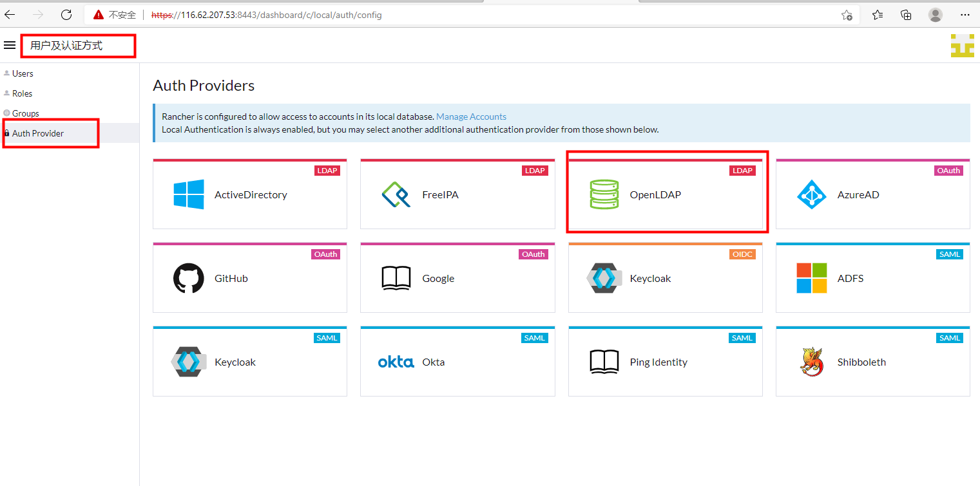The height and width of the screenshot is (486, 980).
Task: Open the browser favorites list icon
Action: click(x=878, y=14)
